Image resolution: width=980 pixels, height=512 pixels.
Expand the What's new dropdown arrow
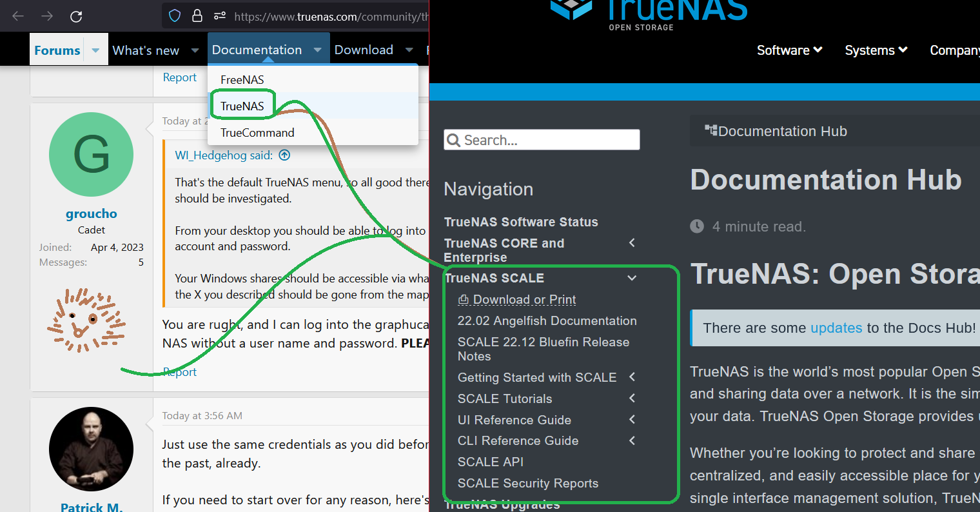point(195,50)
